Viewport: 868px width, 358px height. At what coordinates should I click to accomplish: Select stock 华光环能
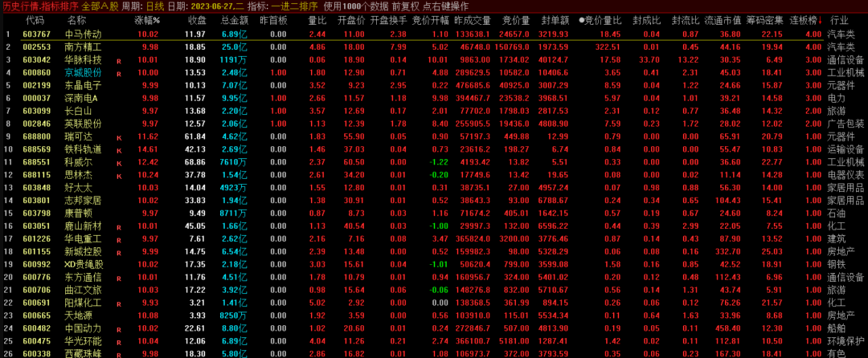point(83,341)
